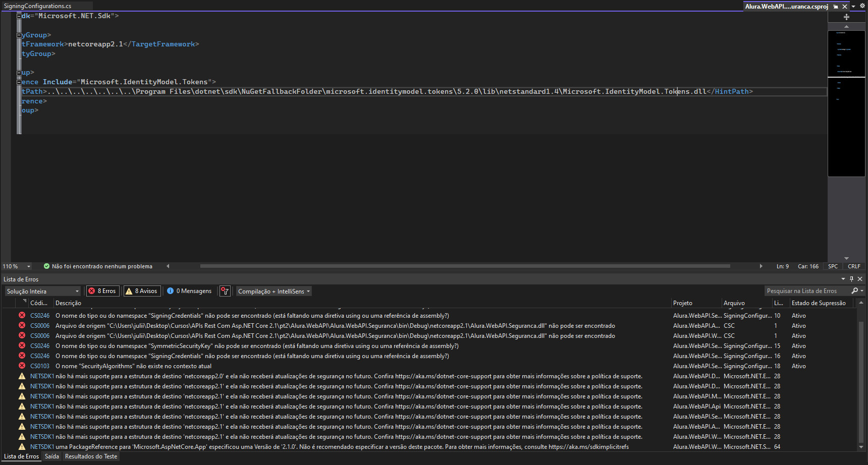Screen dimensions: 868x465
Task: Select the SecurityAlgorithms error description
Action: click(x=133, y=366)
